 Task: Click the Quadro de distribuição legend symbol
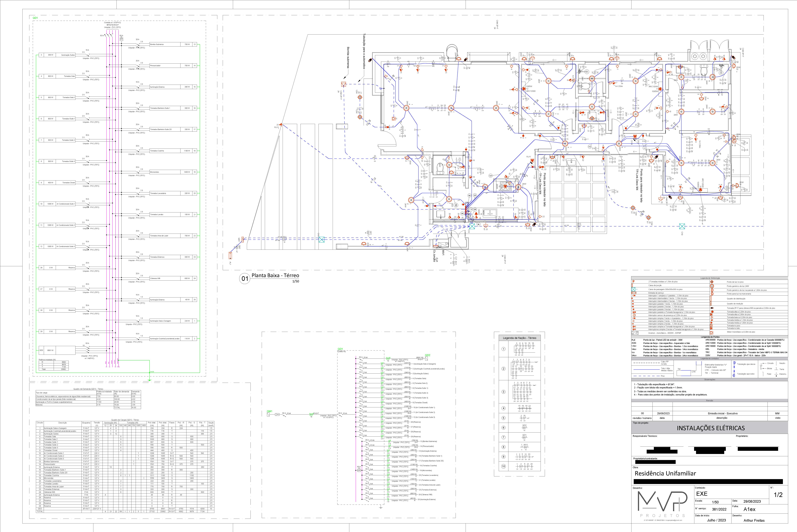(x=711, y=299)
